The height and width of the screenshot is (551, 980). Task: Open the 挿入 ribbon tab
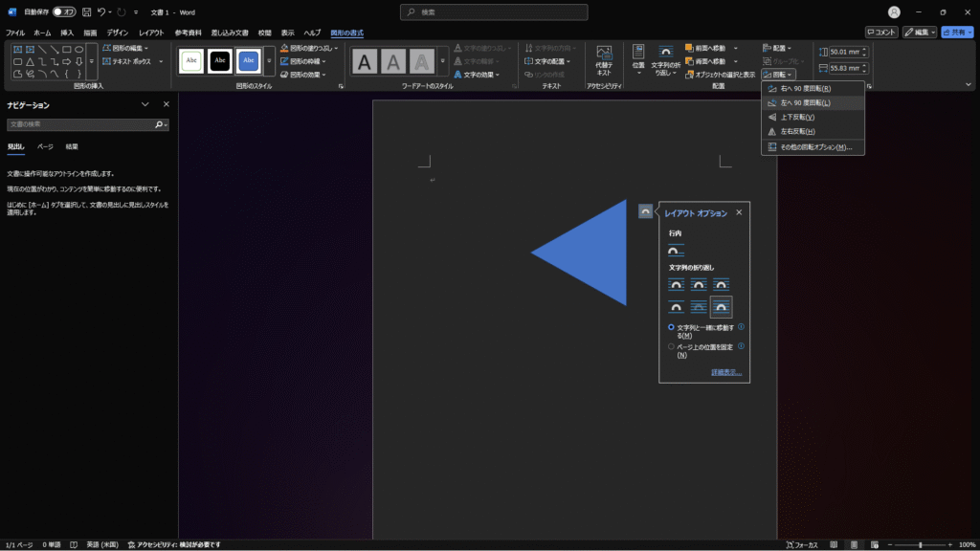coord(67,33)
